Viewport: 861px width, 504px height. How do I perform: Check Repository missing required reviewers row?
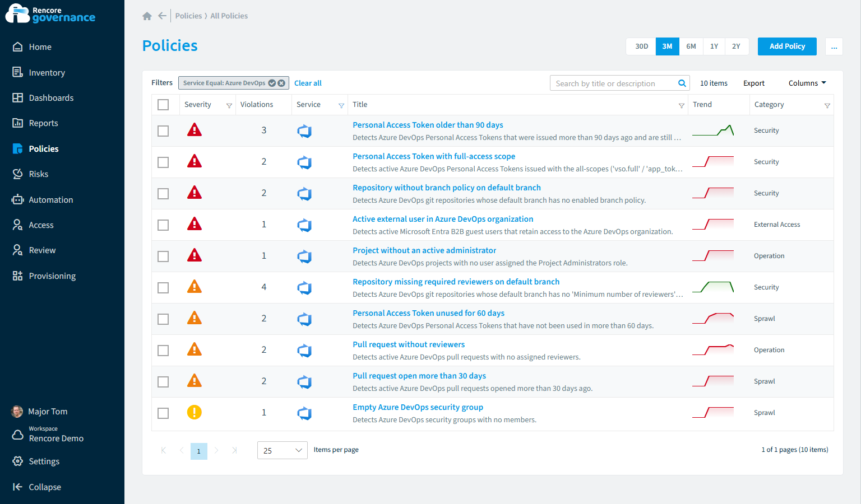[163, 288]
